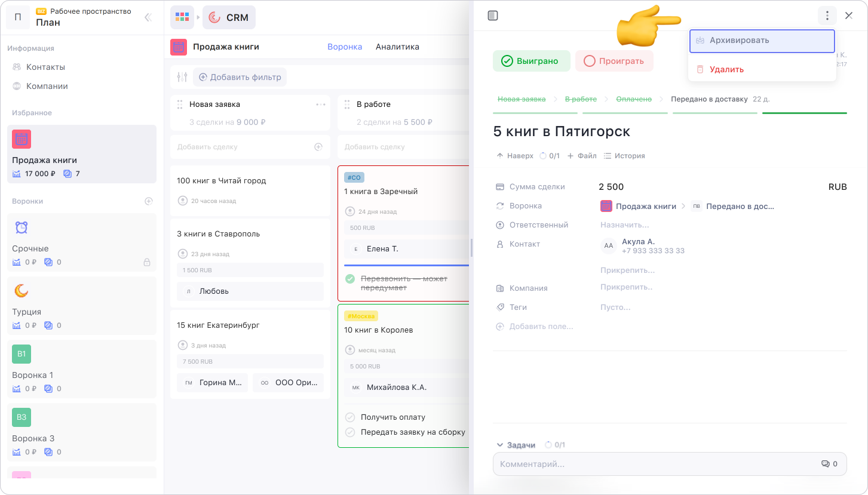Click plus icon in Добавить сделку row

(x=318, y=147)
